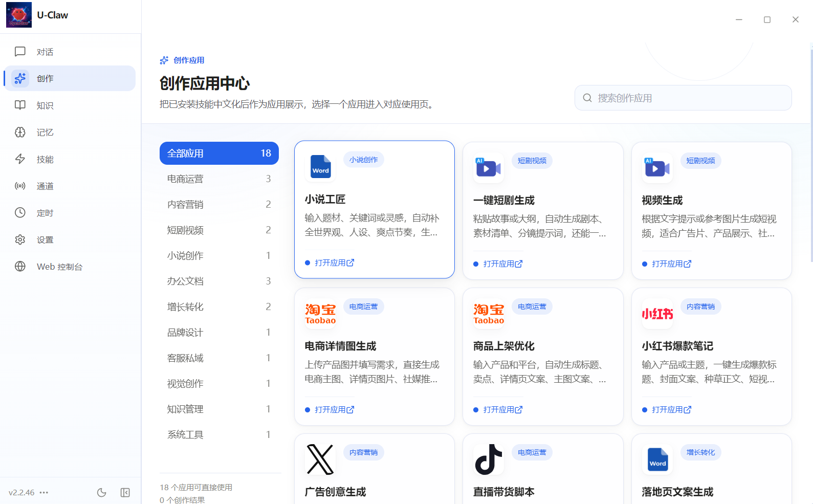
Task: Open the 通道 channels page
Action: (70, 186)
